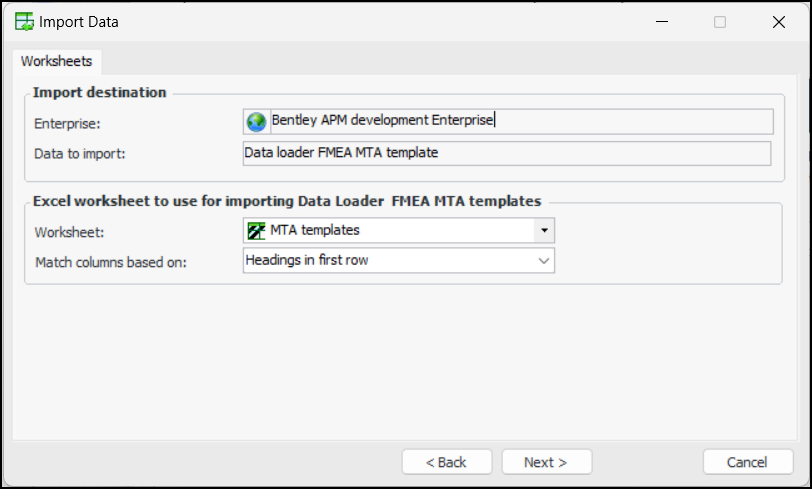
Task: Click the Import destination group heading
Action: click(100, 92)
